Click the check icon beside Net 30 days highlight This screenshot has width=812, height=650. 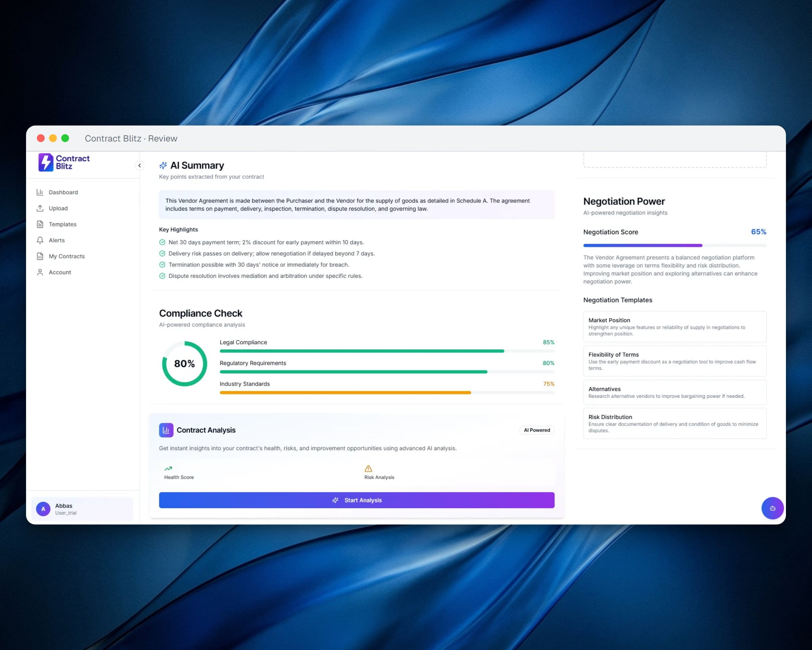162,242
